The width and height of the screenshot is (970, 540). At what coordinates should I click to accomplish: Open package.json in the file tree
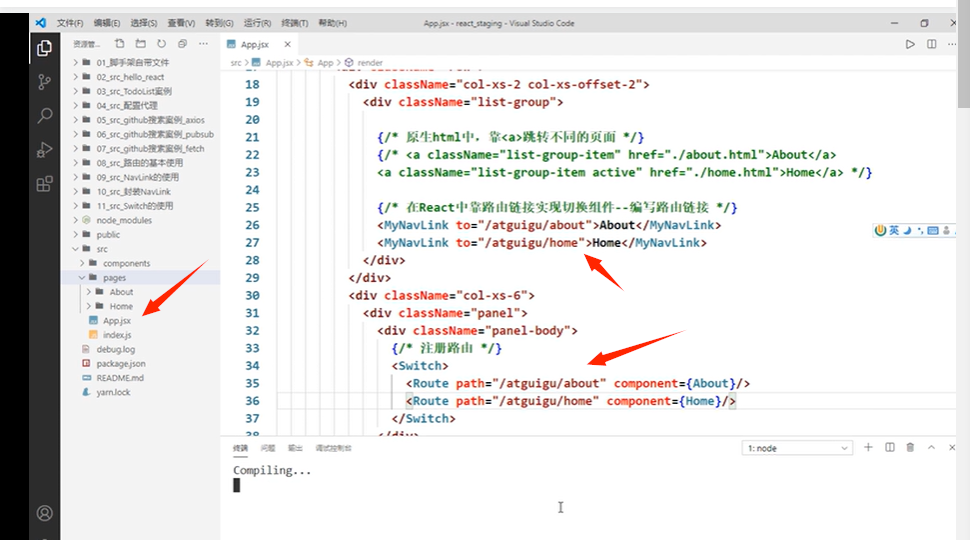coord(141,364)
